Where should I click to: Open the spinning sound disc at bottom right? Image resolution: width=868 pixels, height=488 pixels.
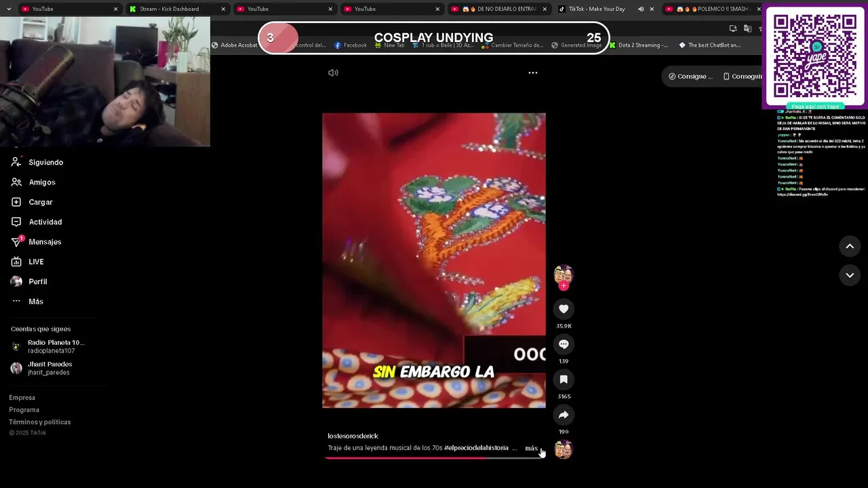click(x=564, y=449)
